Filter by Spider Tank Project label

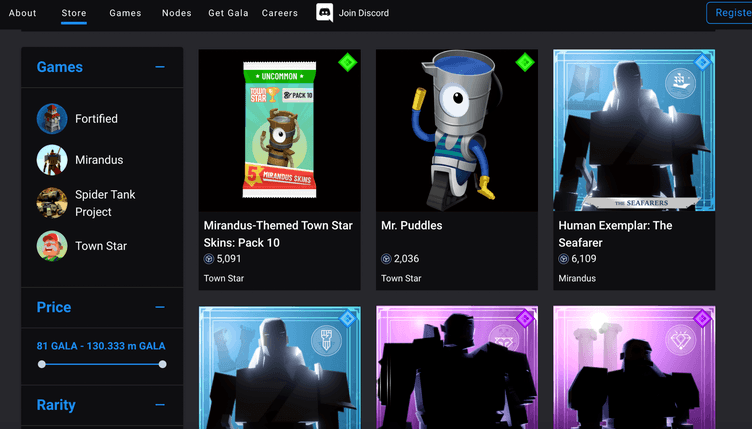pyautogui.click(x=105, y=203)
